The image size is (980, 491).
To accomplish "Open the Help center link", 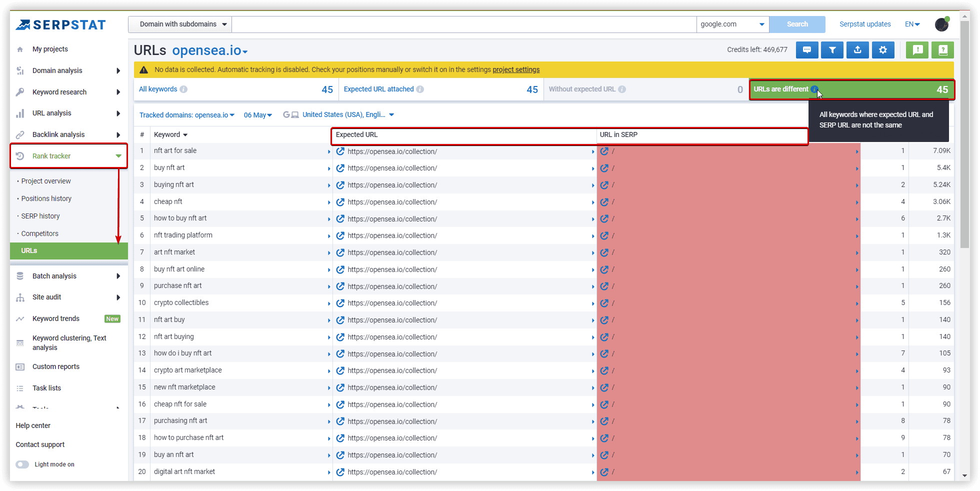I will [x=33, y=425].
